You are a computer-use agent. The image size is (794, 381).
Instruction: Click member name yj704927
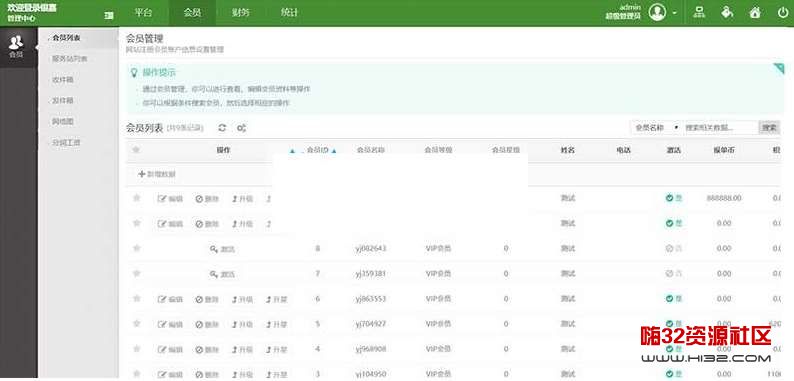pyautogui.click(x=371, y=324)
